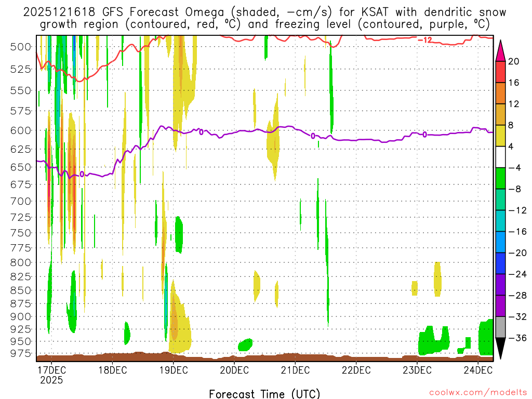Click the 17DEC time axis label
Viewport: 532px width, 399px height.
pyautogui.click(x=51, y=370)
